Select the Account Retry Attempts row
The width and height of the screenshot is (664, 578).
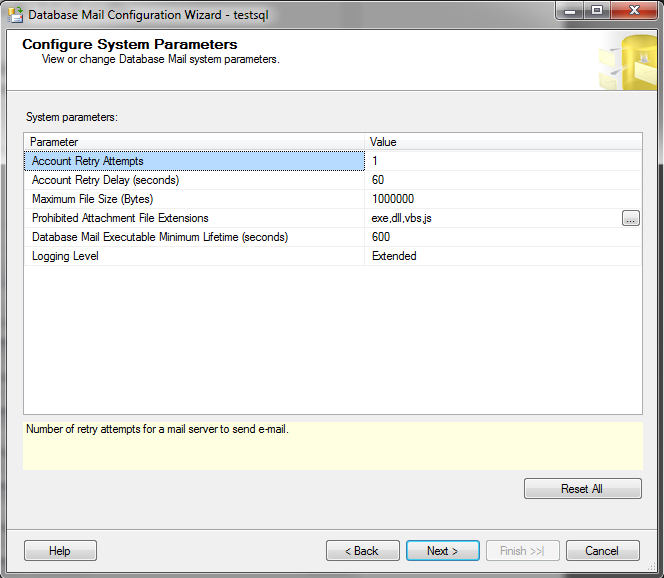coord(194,161)
